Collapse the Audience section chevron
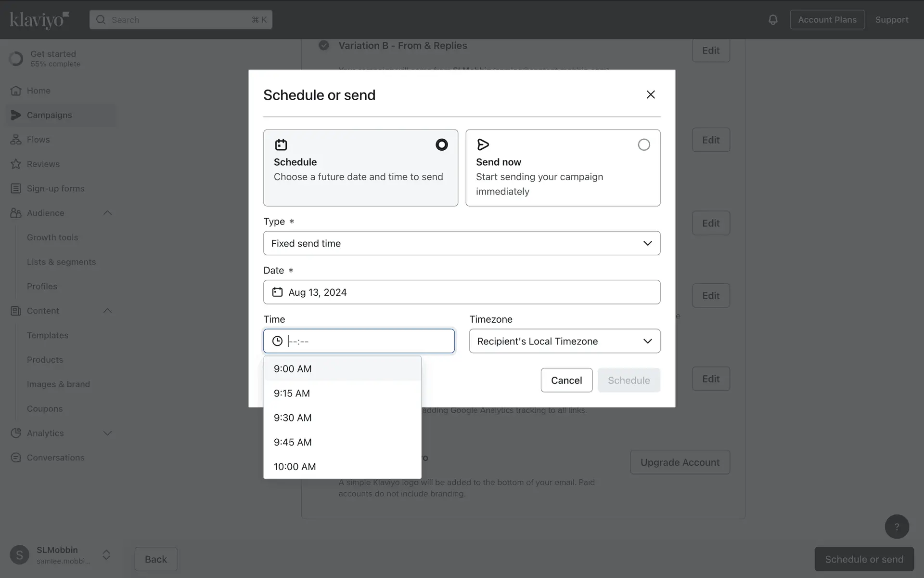 (x=107, y=213)
